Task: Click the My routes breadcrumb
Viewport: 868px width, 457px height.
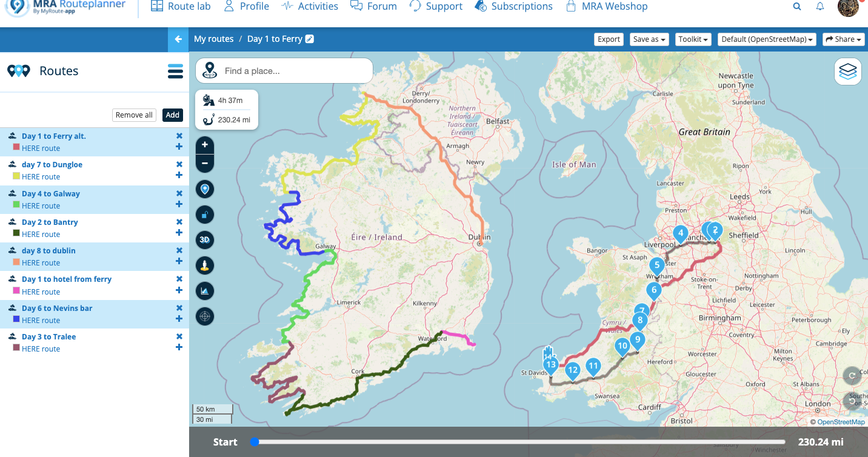Action: [x=213, y=39]
